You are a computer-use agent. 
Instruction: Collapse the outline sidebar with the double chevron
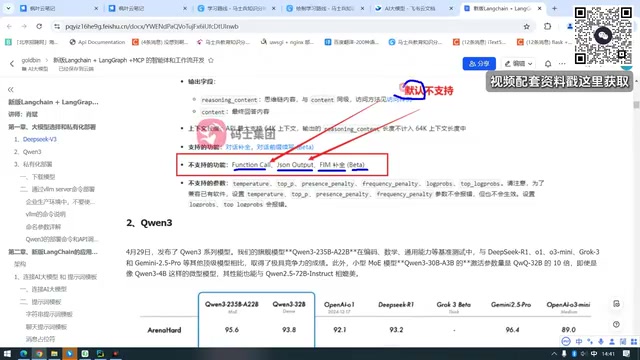(x=11, y=89)
